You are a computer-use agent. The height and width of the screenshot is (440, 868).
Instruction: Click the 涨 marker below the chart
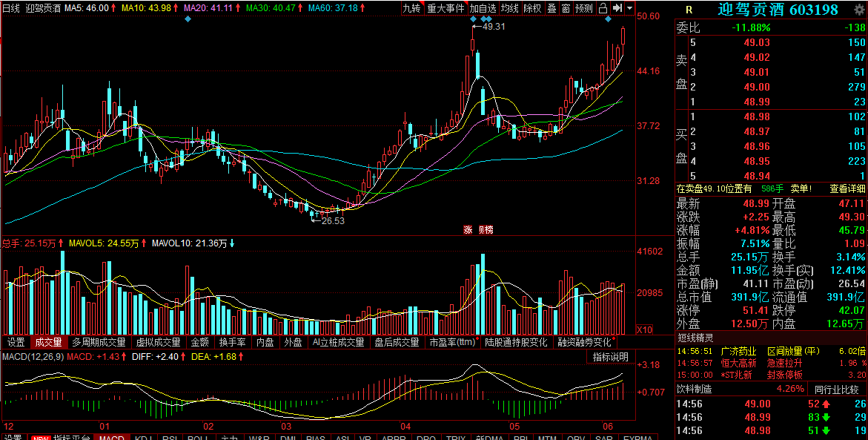[x=468, y=230]
